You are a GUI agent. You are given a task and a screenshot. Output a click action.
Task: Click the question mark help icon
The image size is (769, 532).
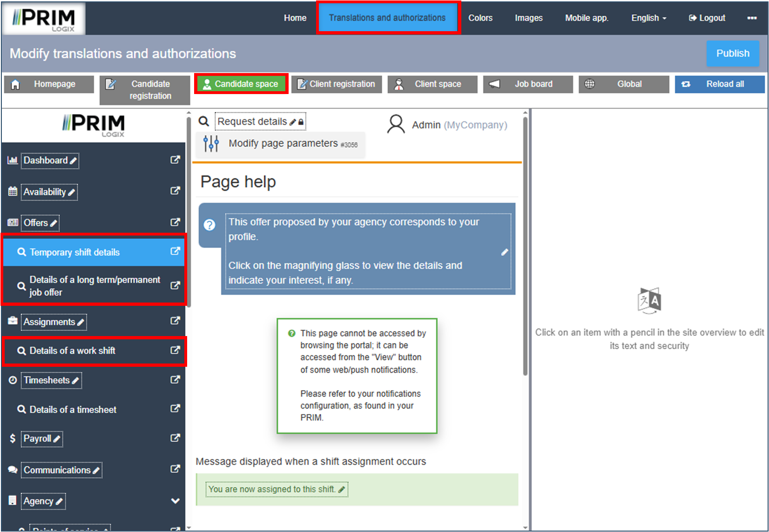pos(209,225)
